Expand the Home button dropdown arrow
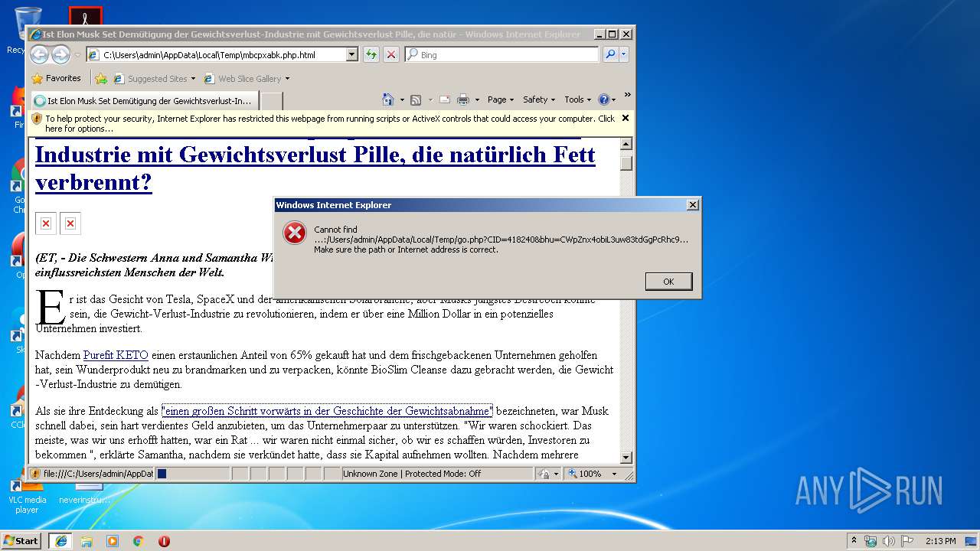The width and height of the screenshot is (980, 551). click(401, 99)
